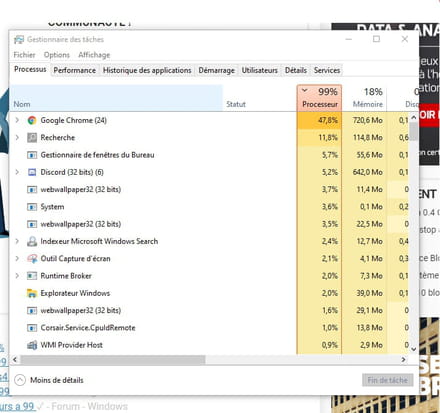This screenshot has width=440, height=413.
Task: Switch to the Services tab
Action: tap(327, 70)
